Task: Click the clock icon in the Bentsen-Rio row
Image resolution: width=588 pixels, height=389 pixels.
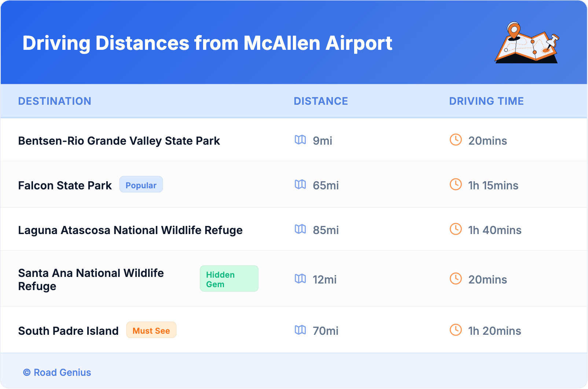Action: coord(456,140)
